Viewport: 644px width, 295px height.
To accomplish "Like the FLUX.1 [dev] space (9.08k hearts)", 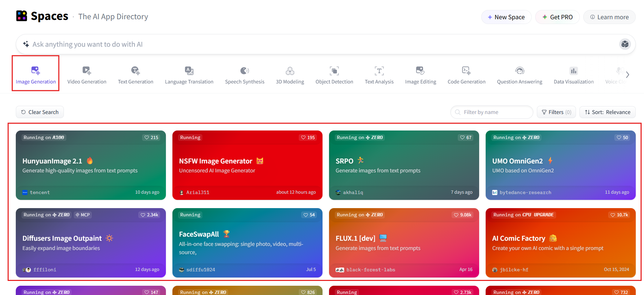I will pyautogui.click(x=463, y=215).
